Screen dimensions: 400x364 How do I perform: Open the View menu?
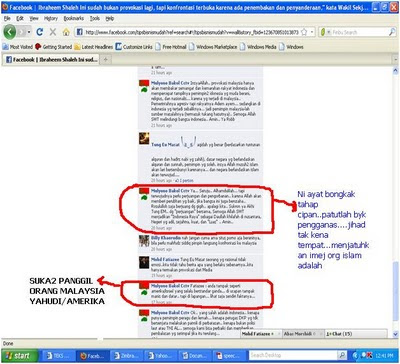pos(34,19)
